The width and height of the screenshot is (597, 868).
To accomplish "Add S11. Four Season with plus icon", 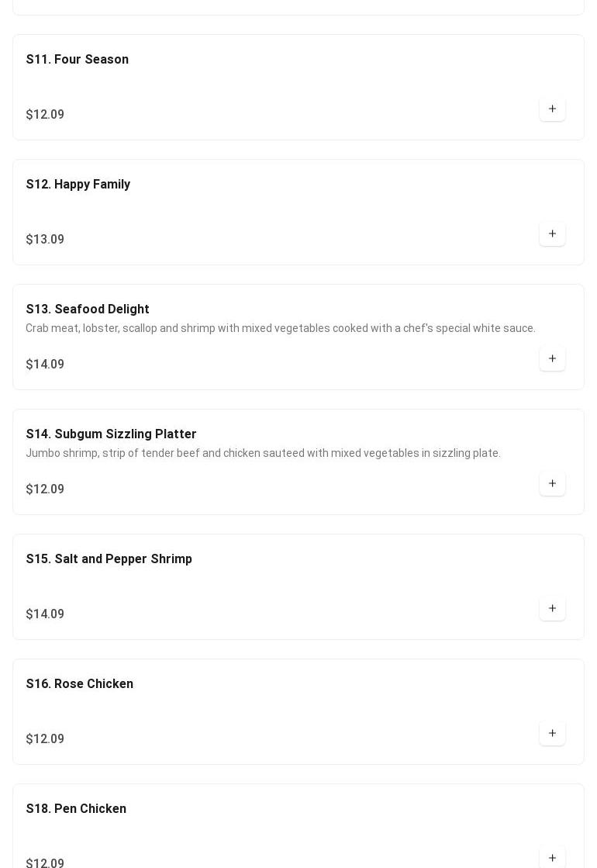I will (552, 109).
